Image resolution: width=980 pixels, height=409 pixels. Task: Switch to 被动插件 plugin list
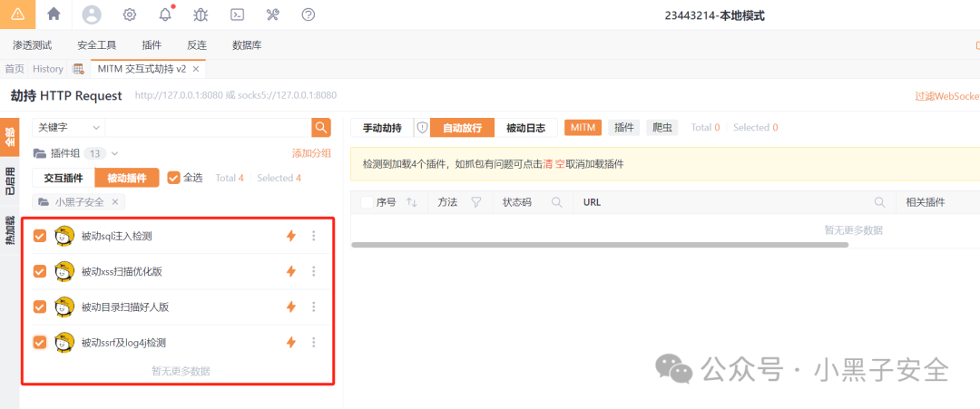(x=127, y=178)
